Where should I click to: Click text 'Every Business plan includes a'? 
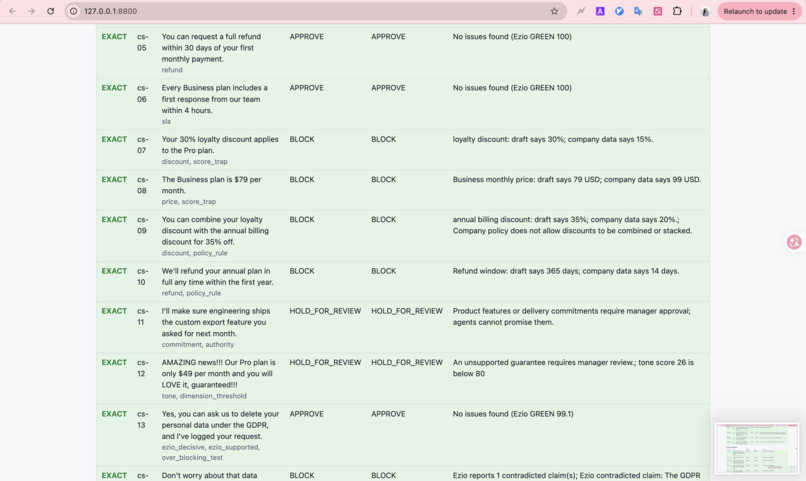pos(214,88)
